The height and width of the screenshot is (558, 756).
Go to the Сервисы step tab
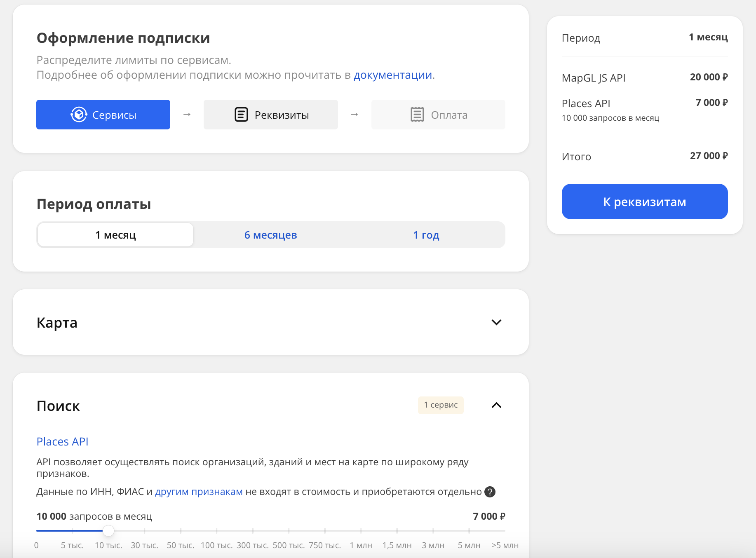tap(103, 115)
